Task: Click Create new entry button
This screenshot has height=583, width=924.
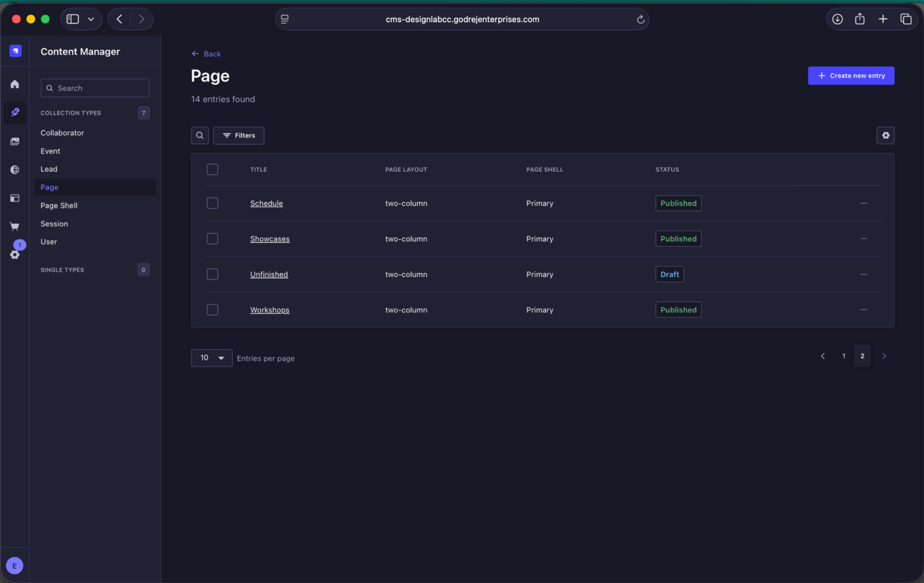Action: (x=851, y=75)
